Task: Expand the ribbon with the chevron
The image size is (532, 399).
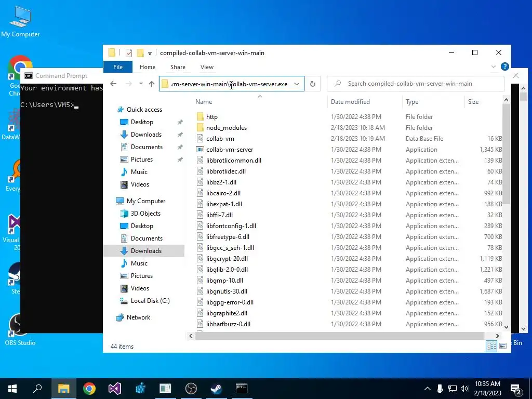Action: pyautogui.click(x=494, y=67)
